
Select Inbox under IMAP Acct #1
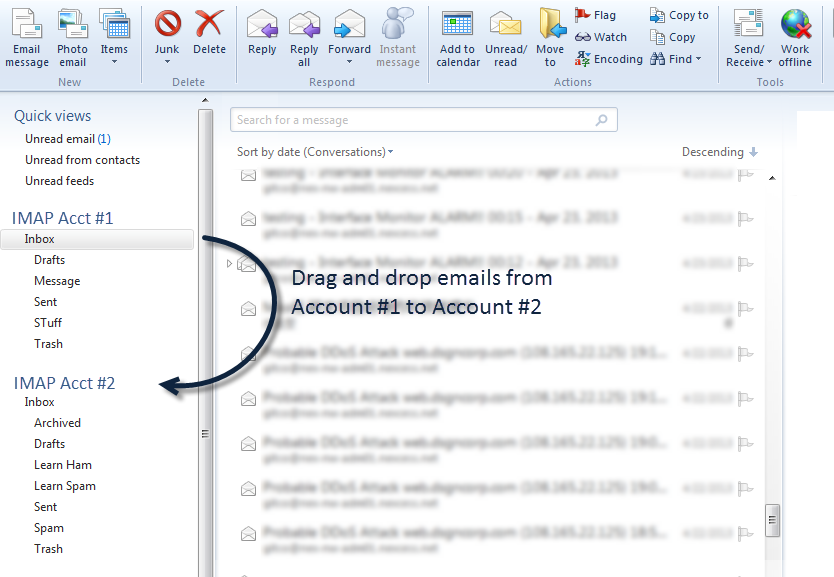tap(40, 239)
